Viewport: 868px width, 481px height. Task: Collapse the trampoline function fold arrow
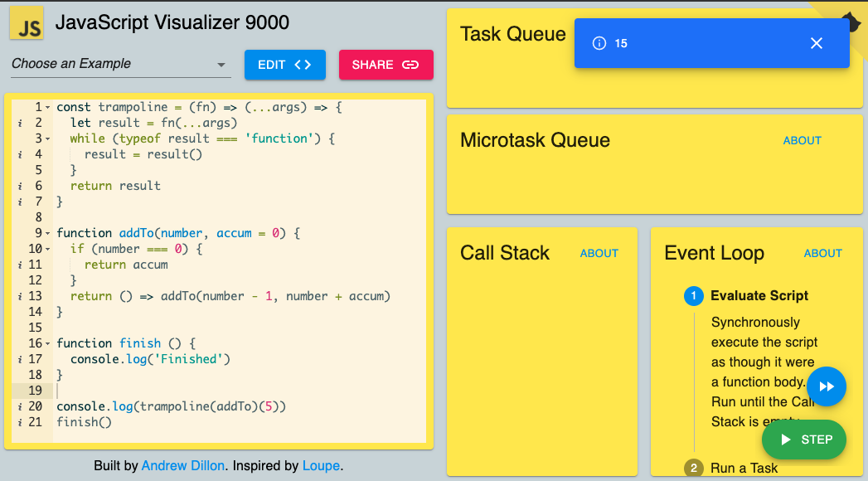47,107
